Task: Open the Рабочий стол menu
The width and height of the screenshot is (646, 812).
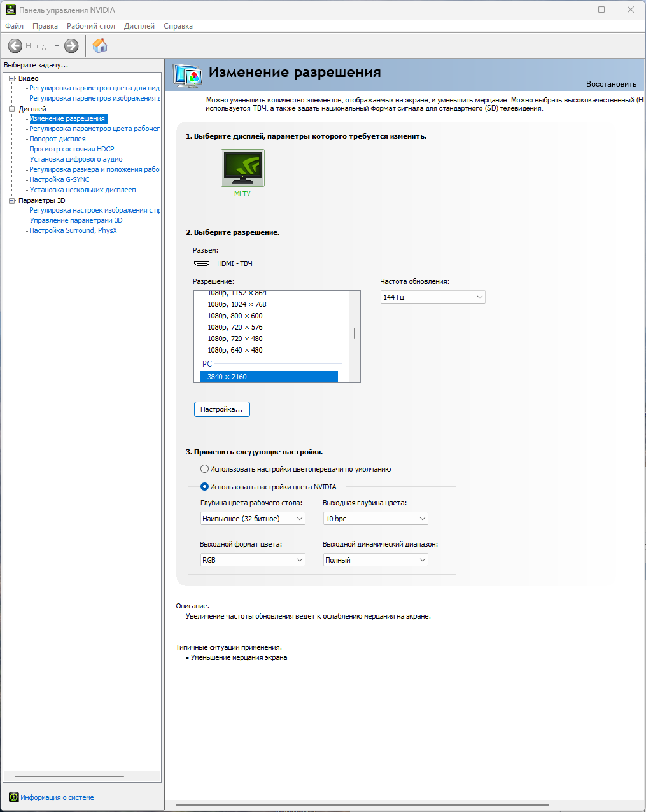Action: point(91,26)
